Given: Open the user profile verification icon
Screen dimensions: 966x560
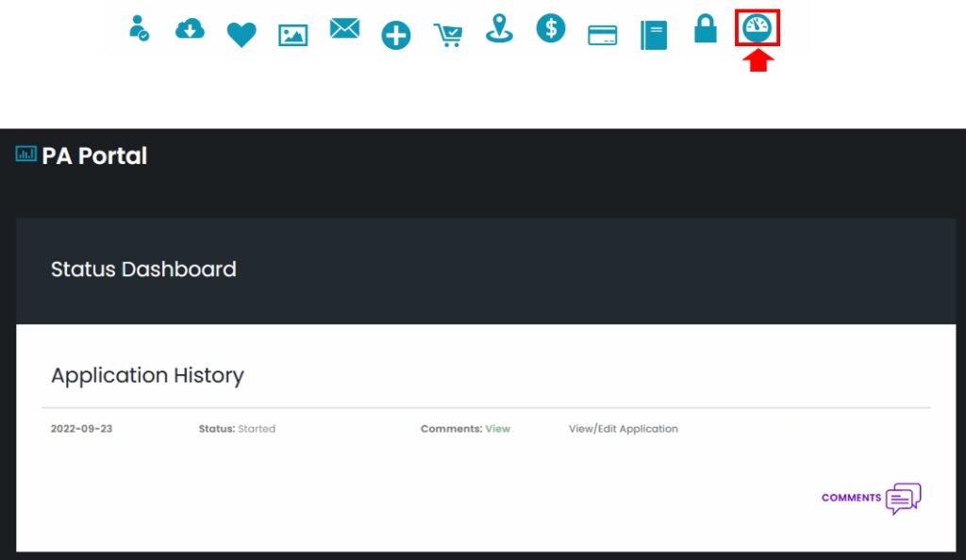Looking at the screenshot, I should 138,31.
